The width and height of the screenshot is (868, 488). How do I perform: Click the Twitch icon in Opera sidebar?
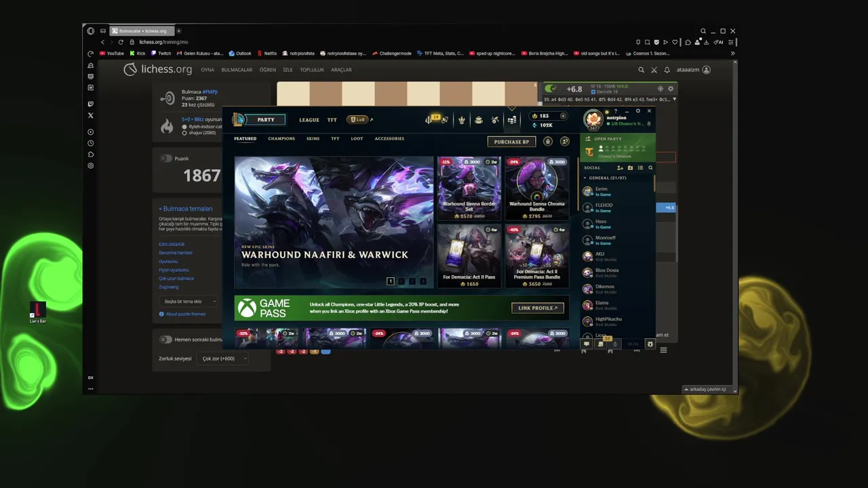pos(91,104)
